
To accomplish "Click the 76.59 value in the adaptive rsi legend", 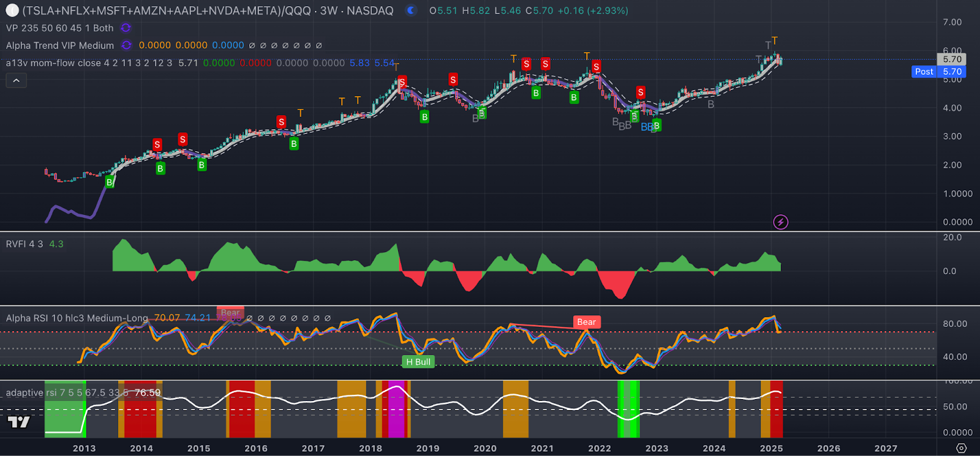I will [x=148, y=392].
